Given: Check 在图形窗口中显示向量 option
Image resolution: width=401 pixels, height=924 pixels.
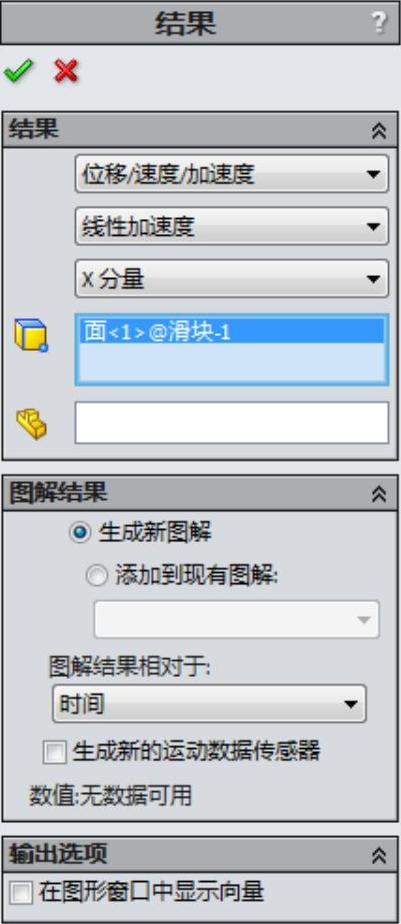Looking at the screenshot, I should pyautogui.click(x=22, y=893).
